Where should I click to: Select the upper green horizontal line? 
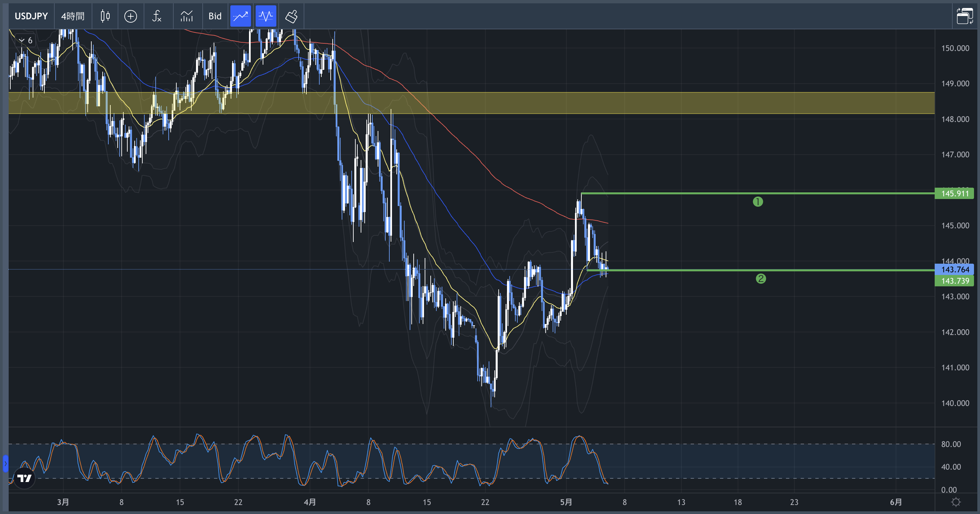pyautogui.click(x=758, y=193)
